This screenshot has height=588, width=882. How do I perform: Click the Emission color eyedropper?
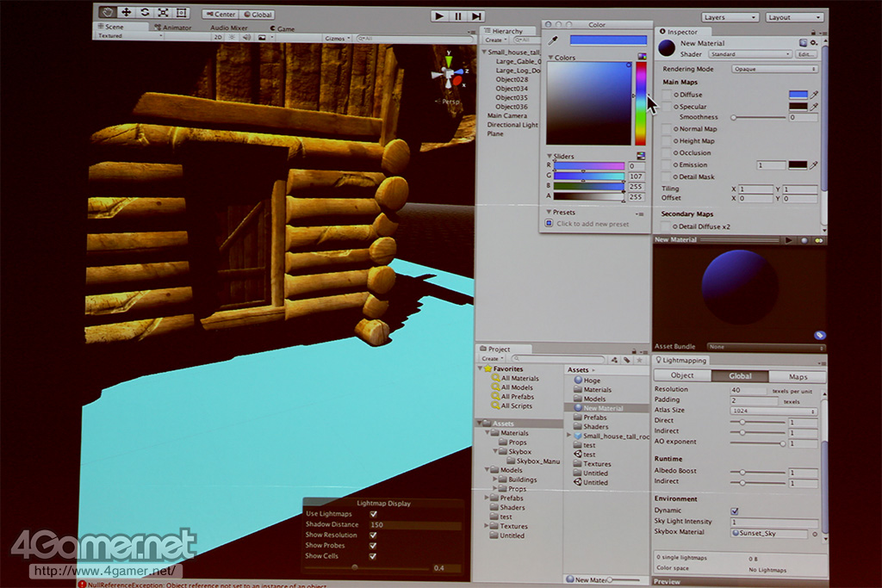(814, 165)
